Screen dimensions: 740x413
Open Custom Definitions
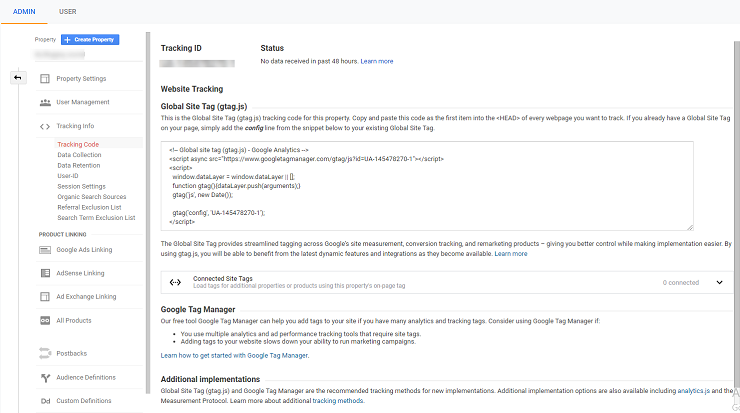point(84,401)
